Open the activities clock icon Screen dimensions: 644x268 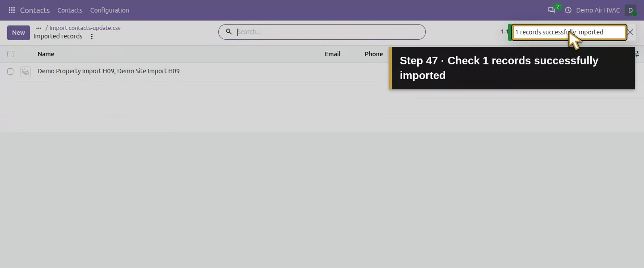568,10
